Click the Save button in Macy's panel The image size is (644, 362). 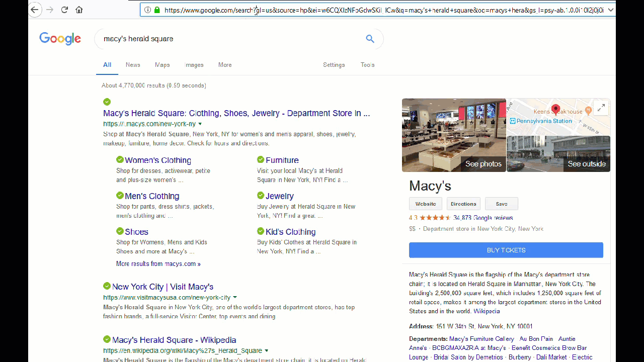[502, 204]
